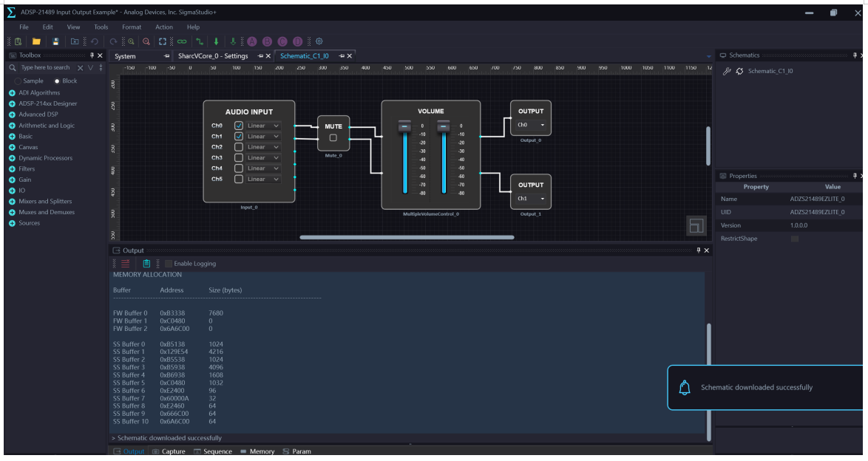Screen dimensions: 868x461
Task: Open the Ch5 Linear dropdown
Action: [263, 180]
